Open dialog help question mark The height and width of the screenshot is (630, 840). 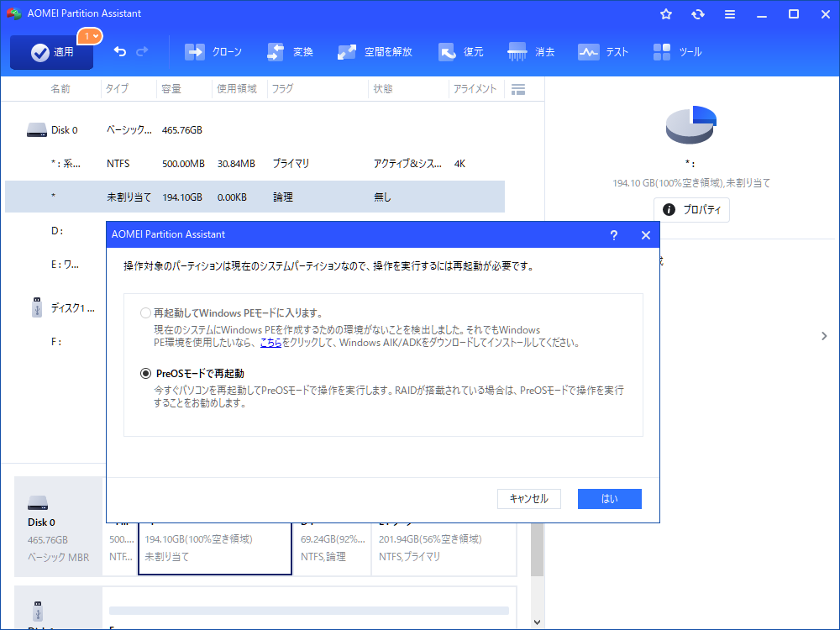(x=614, y=235)
